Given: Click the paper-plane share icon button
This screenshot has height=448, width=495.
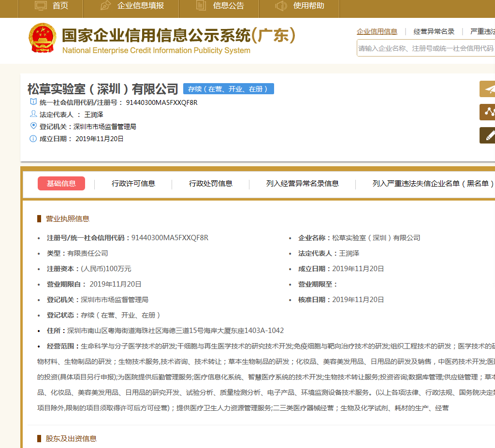Looking at the screenshot, I should pyautogui.click(x=487, y=89).
